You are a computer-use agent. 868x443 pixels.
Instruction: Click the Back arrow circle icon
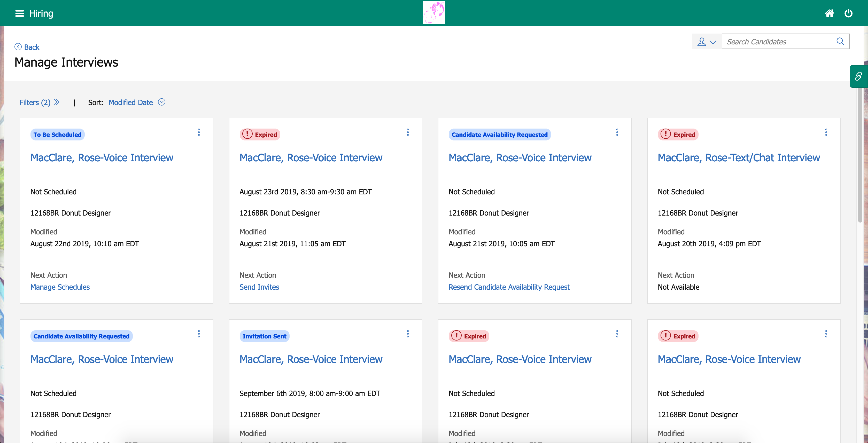point(18,47)
